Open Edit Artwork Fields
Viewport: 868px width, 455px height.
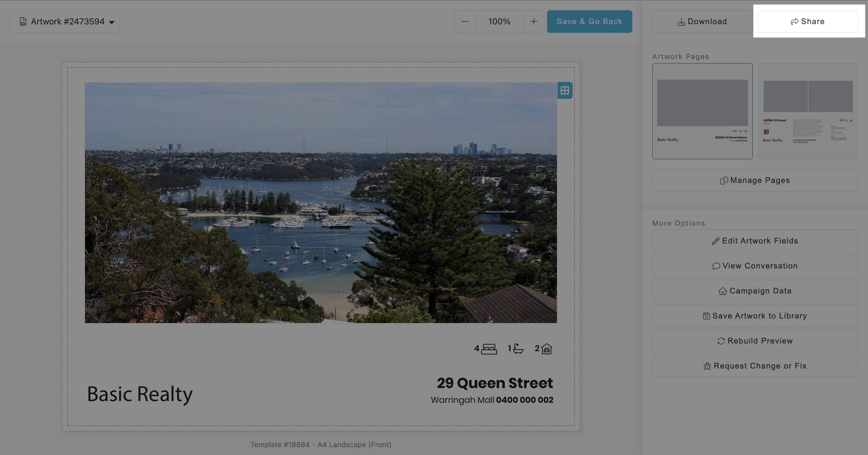(x=755, y=241)
